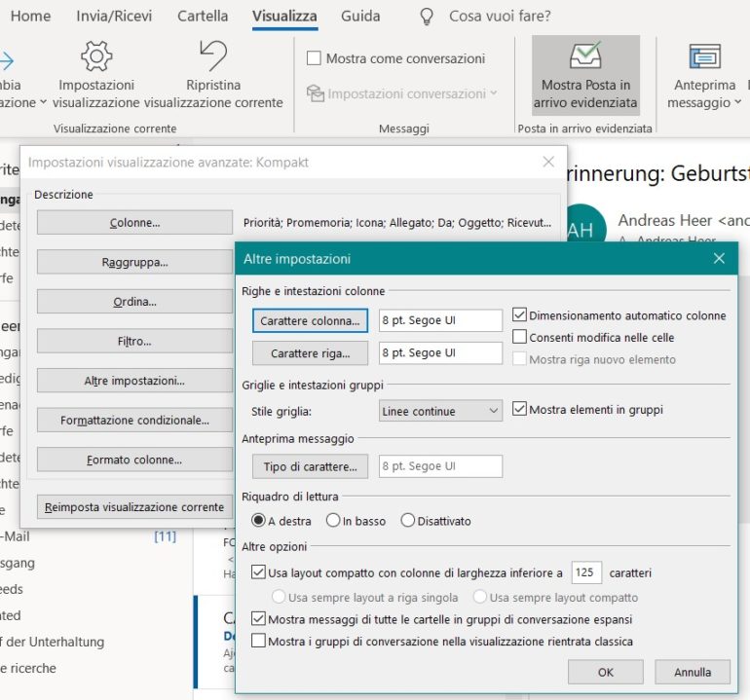The height and width of the screenshot is (700, 750).
Task: Click the Raggruppa... button
Action: pyautogui.click(x=134, y=262)
